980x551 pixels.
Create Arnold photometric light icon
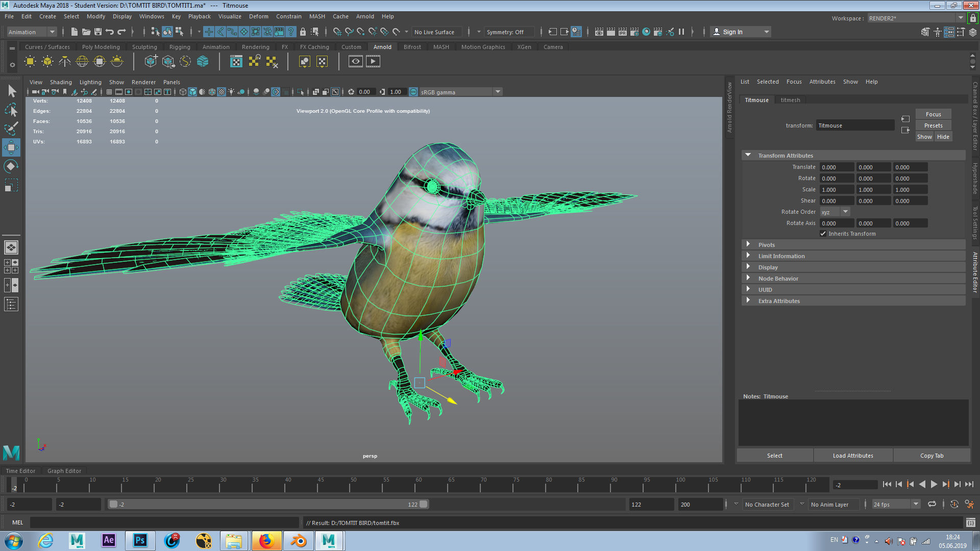point(65,62)
